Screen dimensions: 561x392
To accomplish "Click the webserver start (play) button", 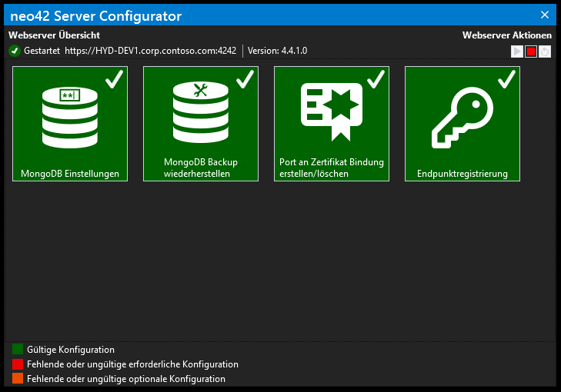I will [x=517, y=51].
